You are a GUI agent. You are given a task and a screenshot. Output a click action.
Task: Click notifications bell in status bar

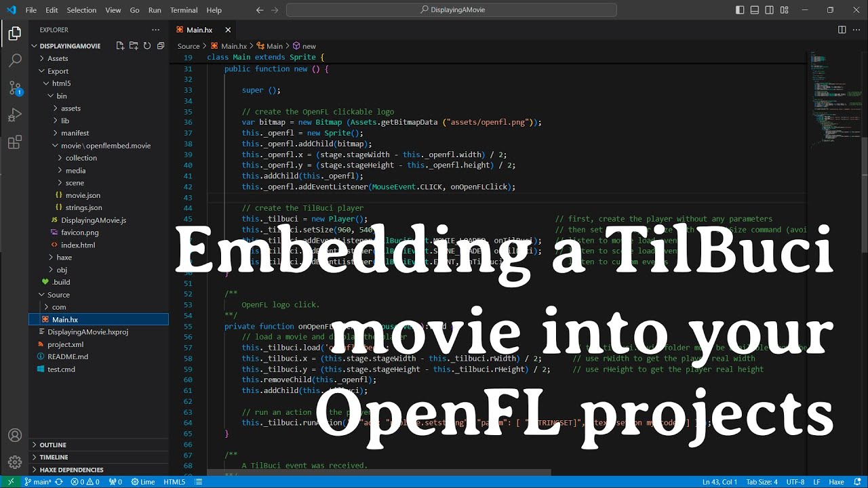pos(858,482)
